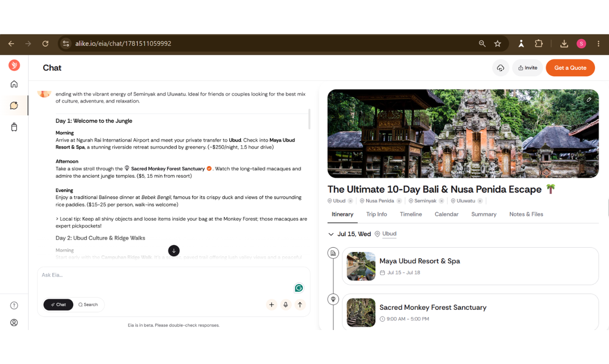The height and width of the screenshot is (364, 609).
Task: Open the Calendar tab
Action: point(446,214)
